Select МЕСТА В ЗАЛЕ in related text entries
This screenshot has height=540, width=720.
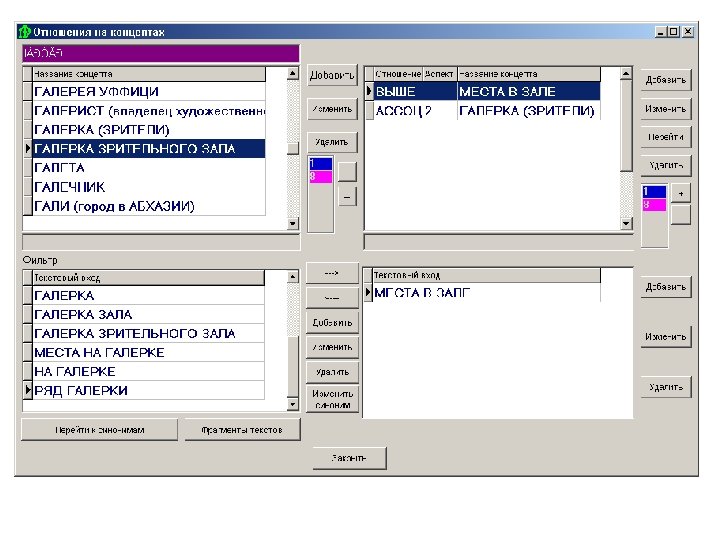coord(486,292)
